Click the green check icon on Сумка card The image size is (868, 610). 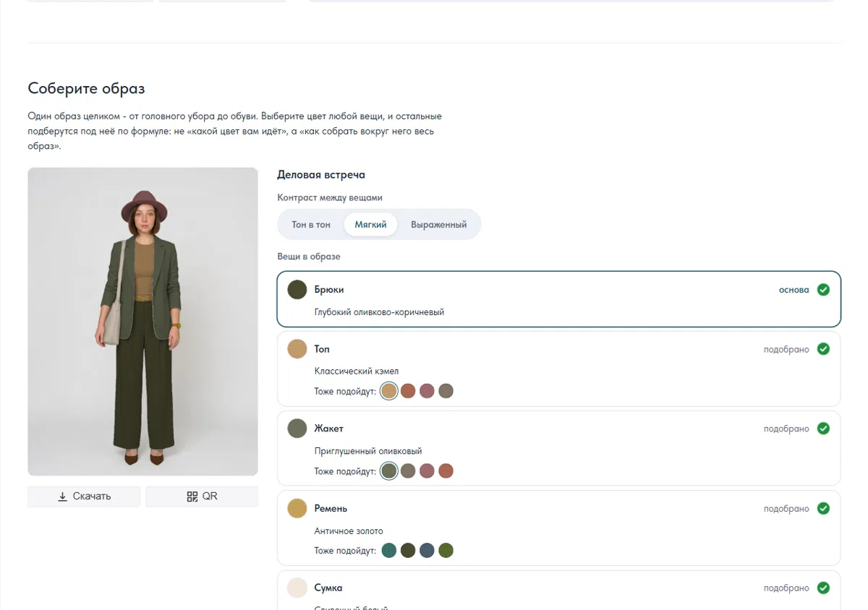point(823,588)
